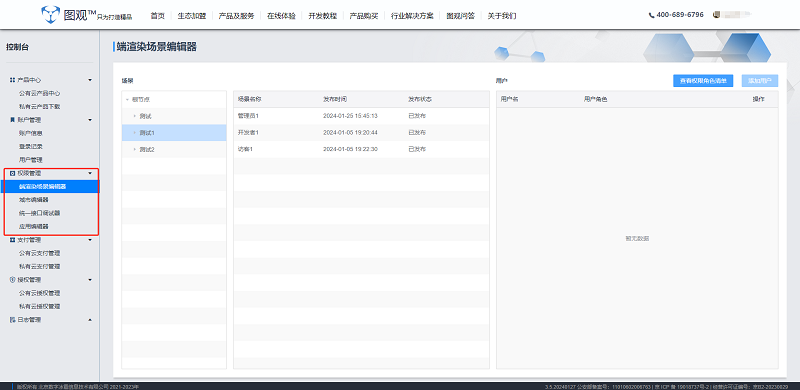
Task: Collapse the 根节点 tree root arrow
Action: 127,100
